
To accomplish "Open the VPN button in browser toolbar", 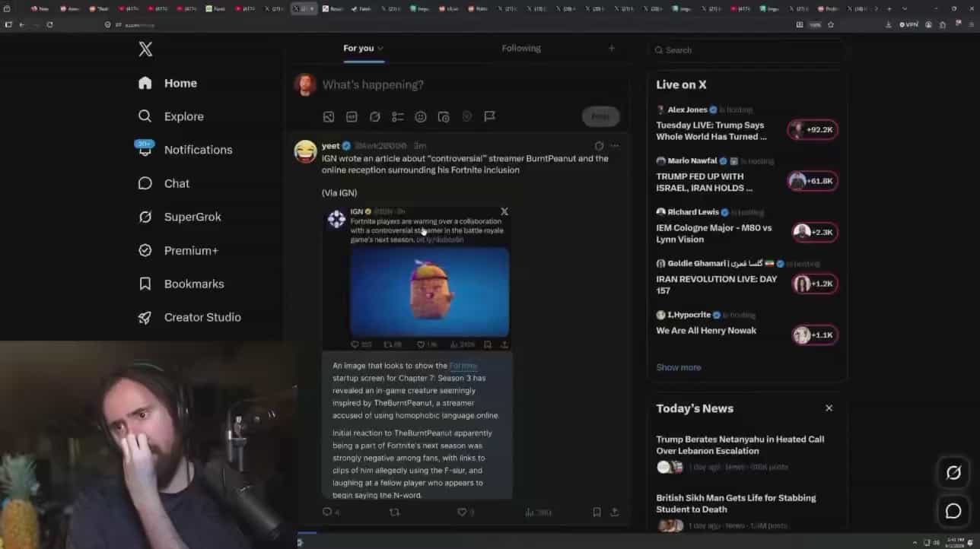I will pyautogui.click(x=909, y=24).
